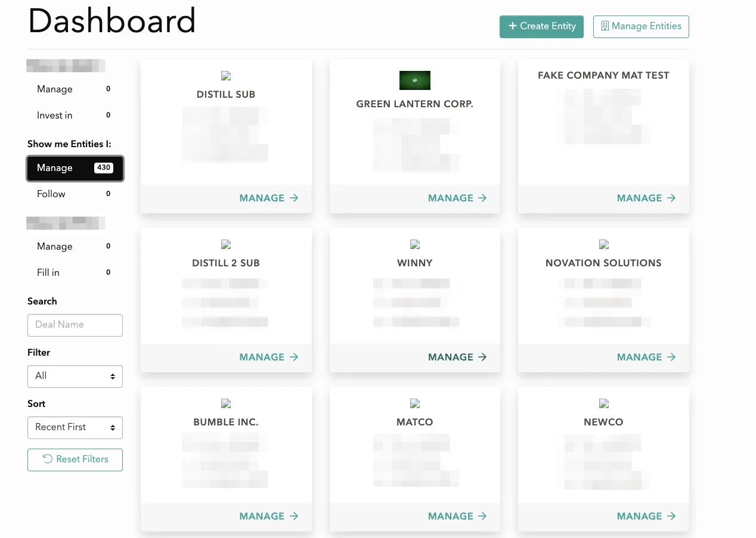756x538 pixels.
Task: Click the arrow icon on DISTILL SUB's Manage link
Action: coord(293,198)
